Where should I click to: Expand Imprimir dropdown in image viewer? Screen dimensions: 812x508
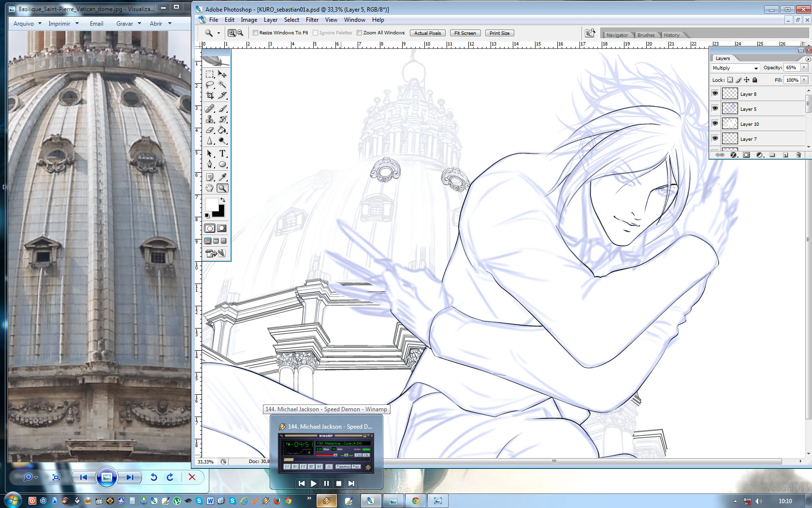click(x=77, y=23)
